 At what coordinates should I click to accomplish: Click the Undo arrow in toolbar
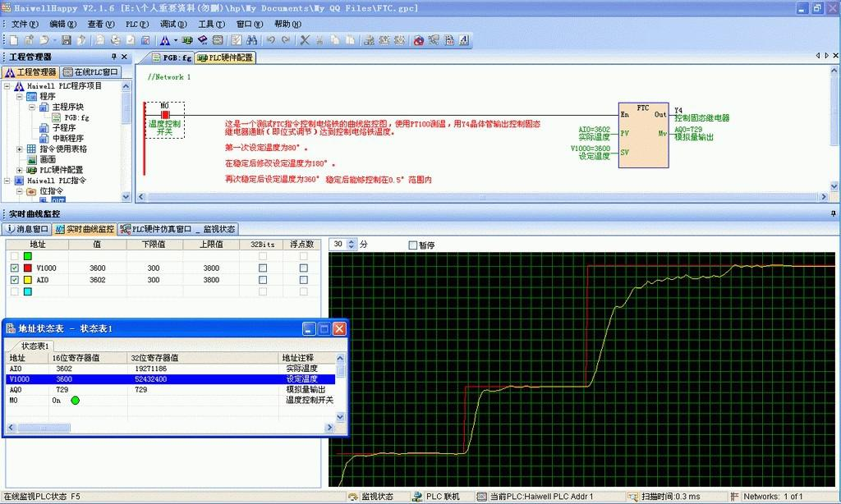[271, 39]
